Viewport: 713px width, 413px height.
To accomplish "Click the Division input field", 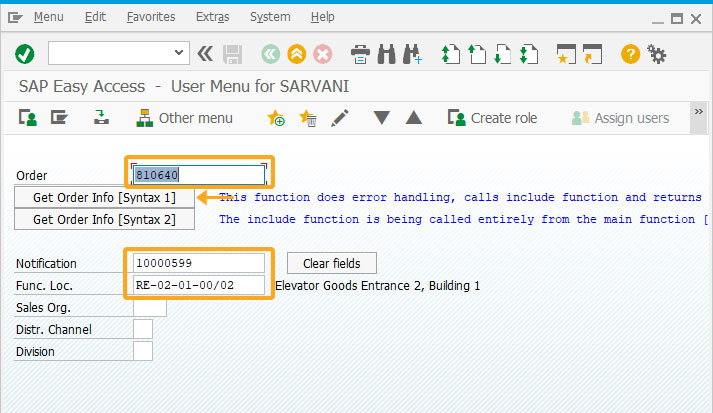I will point(143,351).
